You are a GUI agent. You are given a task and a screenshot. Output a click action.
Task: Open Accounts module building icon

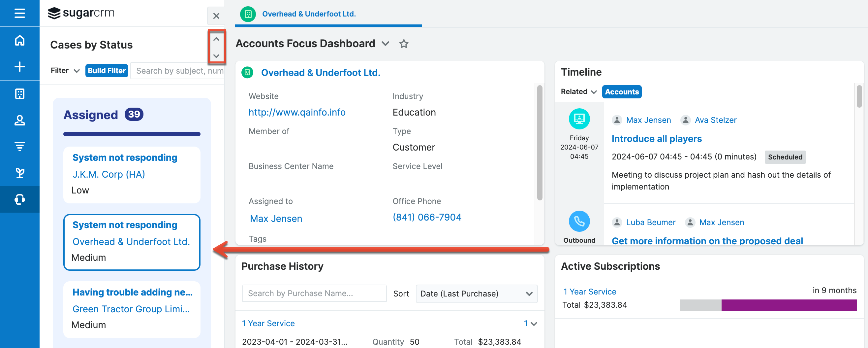[19, 93]
